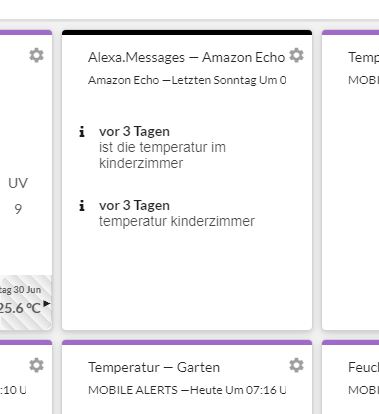Open the partially visible 'Feuc' card title
The width and height of the screenshot is (379, 414).
(363, 367)
